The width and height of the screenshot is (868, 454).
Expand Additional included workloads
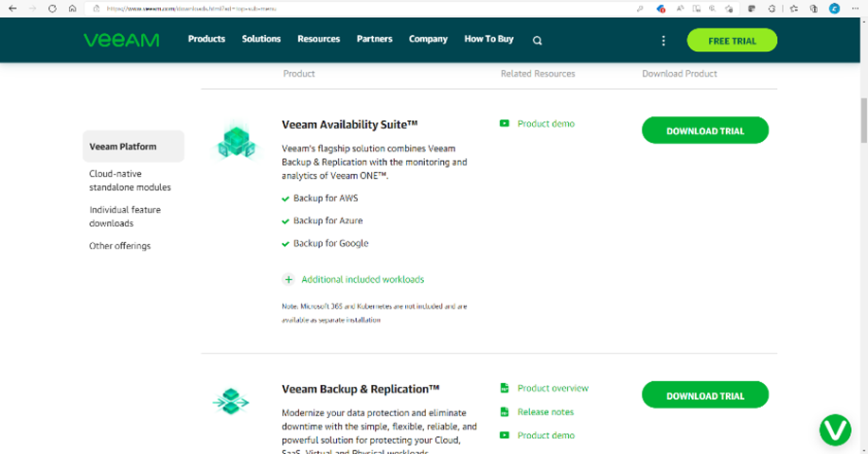point(363,279)
